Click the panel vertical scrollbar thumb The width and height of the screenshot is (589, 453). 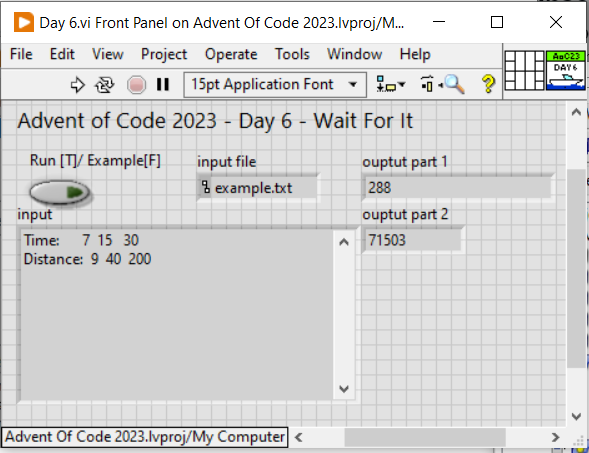(x=576, y=269)
